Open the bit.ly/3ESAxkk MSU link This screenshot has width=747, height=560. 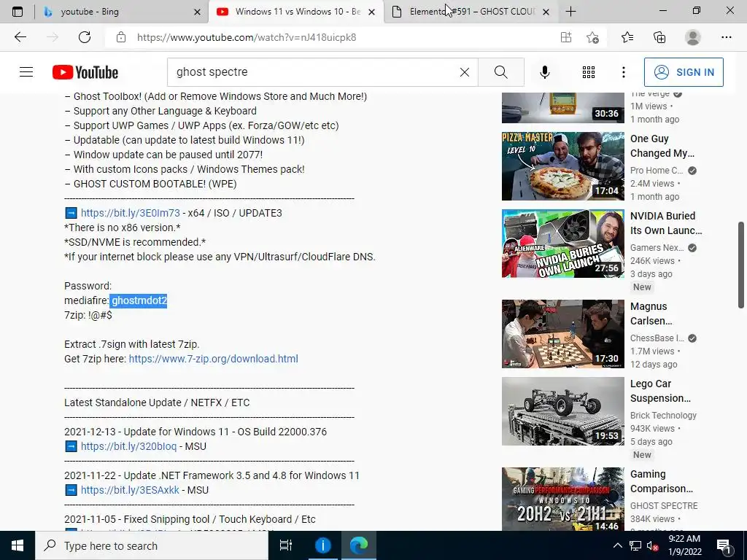(130, 490)
